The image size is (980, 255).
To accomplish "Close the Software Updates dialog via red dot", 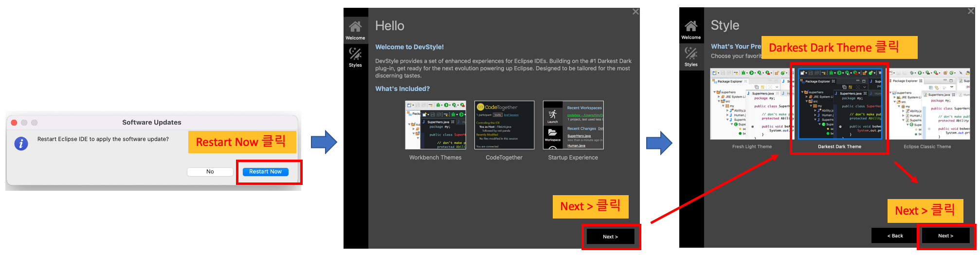I will [x=14, y=123].
